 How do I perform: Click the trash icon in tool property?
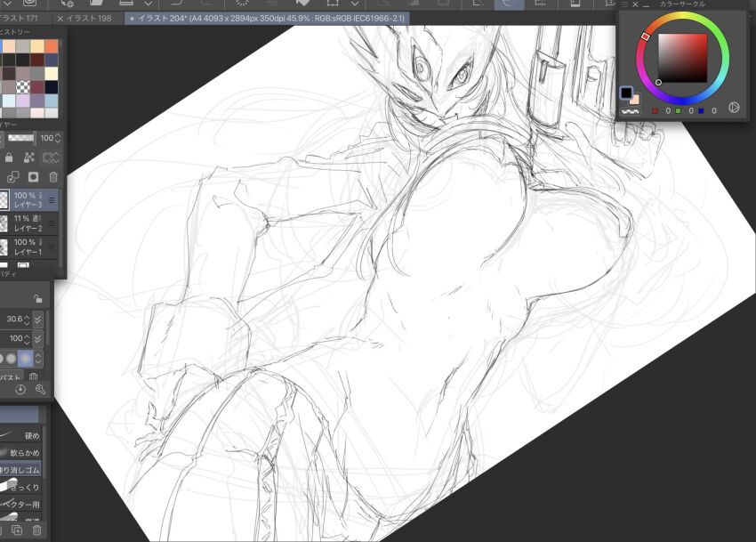point(33,376)
